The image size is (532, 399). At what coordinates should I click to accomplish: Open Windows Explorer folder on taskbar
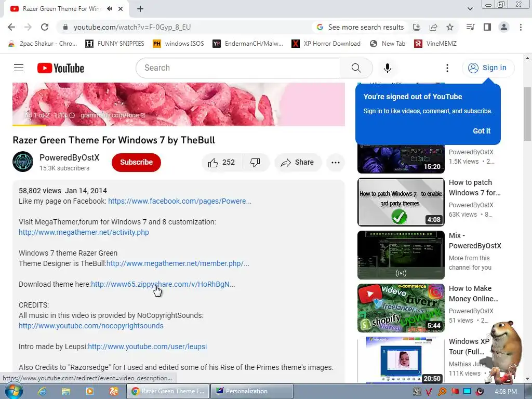click(x=66, y=391)
